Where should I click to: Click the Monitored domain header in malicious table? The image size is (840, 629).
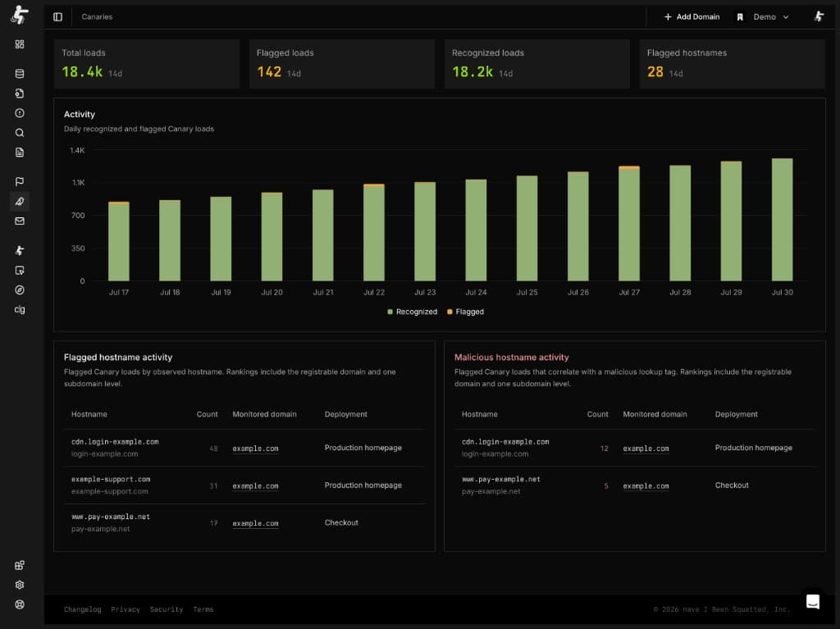pos(655,414)
